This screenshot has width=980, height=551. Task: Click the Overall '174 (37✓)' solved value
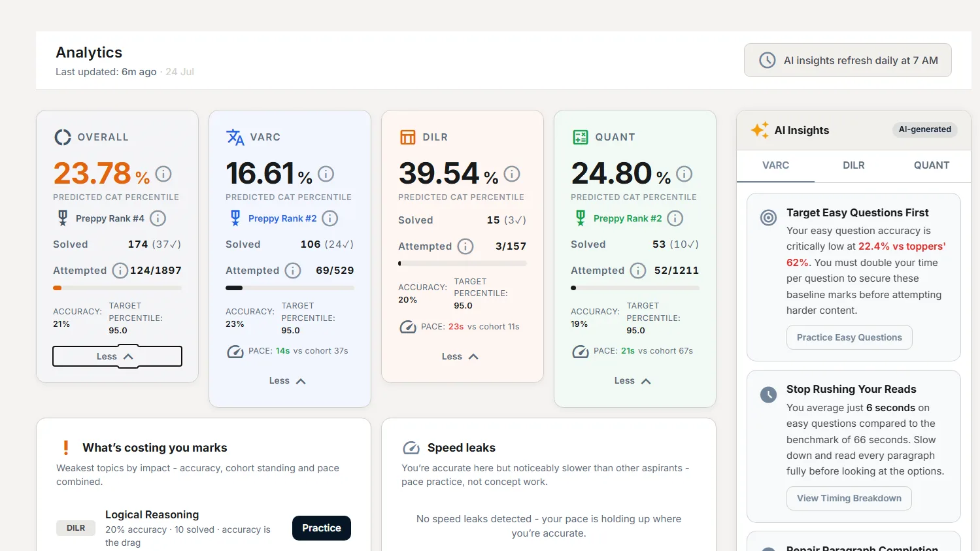coord(154,244)
